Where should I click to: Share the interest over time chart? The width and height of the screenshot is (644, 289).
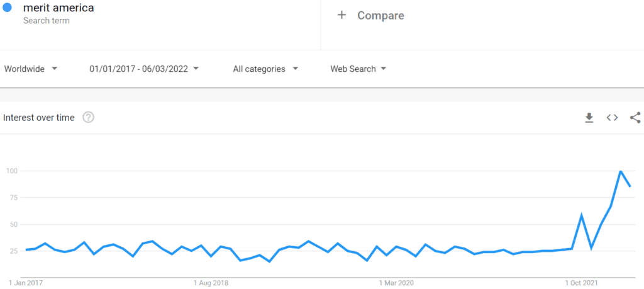635,118
